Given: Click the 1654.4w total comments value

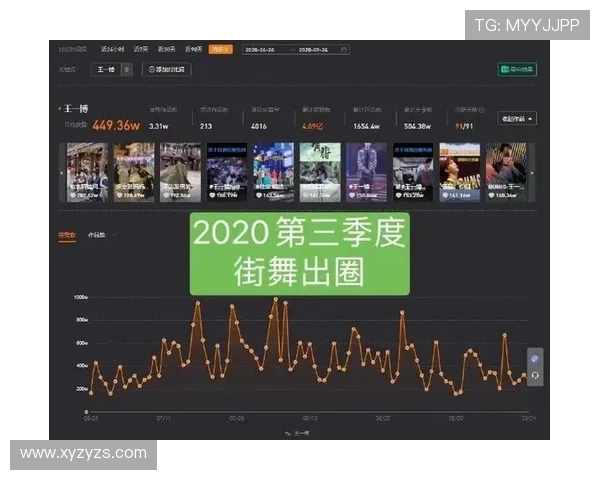Looking at the screenshot, I should pyautogui.click(x=367, y=126).
